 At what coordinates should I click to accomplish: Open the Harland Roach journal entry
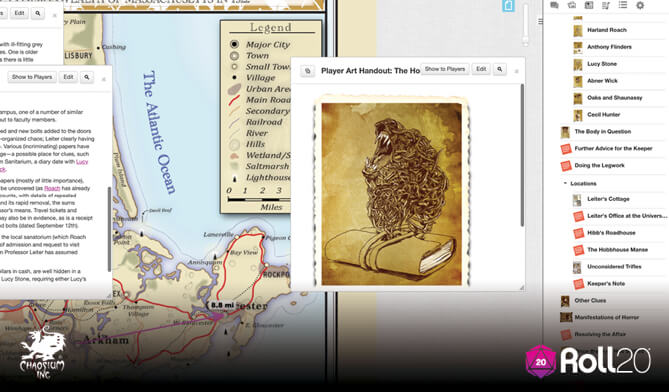coord(607,30)
